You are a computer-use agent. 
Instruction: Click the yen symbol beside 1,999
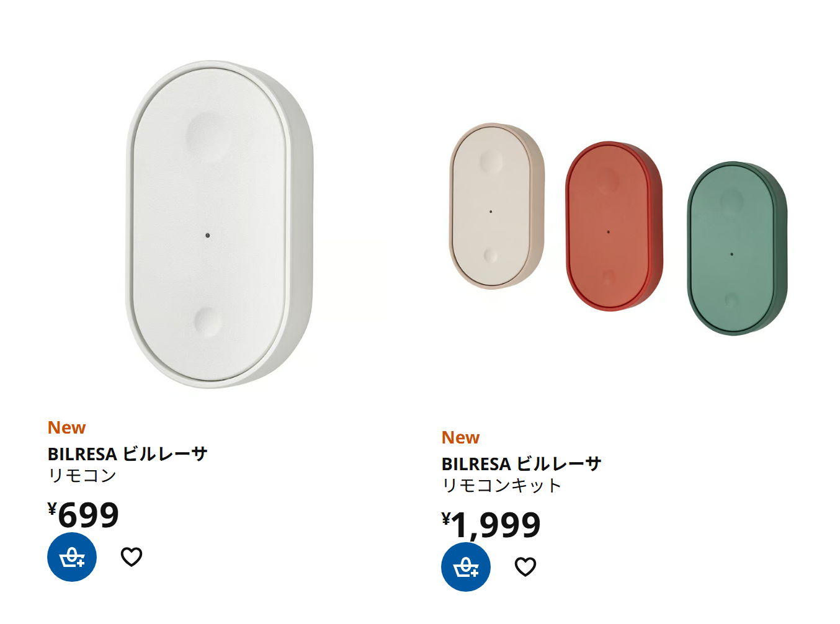(446, 519)
